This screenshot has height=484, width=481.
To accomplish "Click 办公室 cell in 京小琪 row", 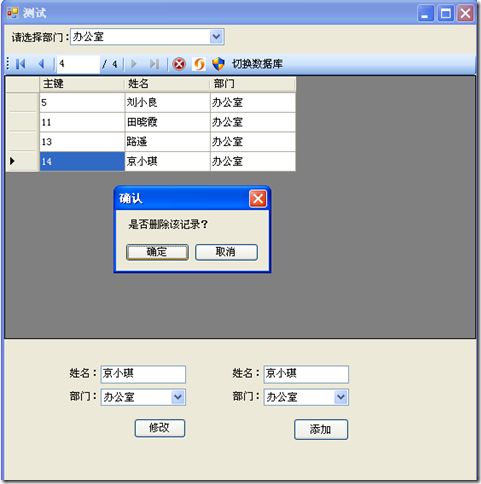I will 253,162.
